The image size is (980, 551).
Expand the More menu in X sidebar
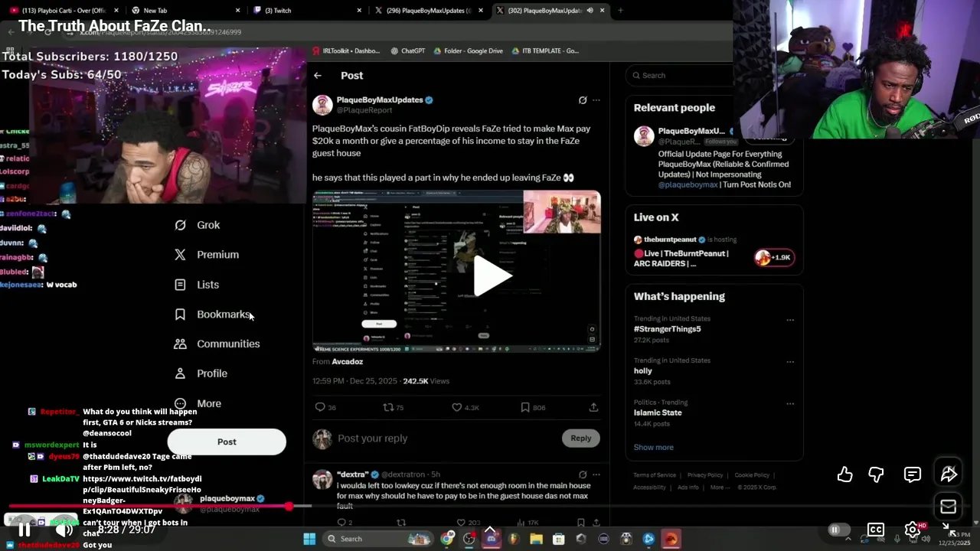[198, 403]
